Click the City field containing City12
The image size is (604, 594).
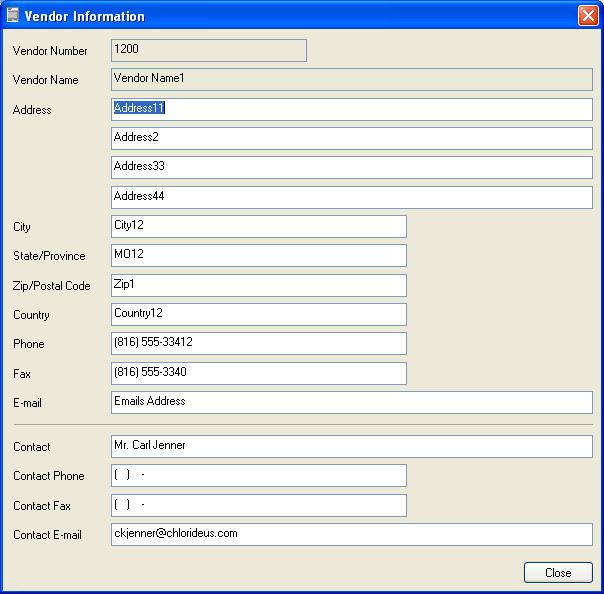[259, 227]
